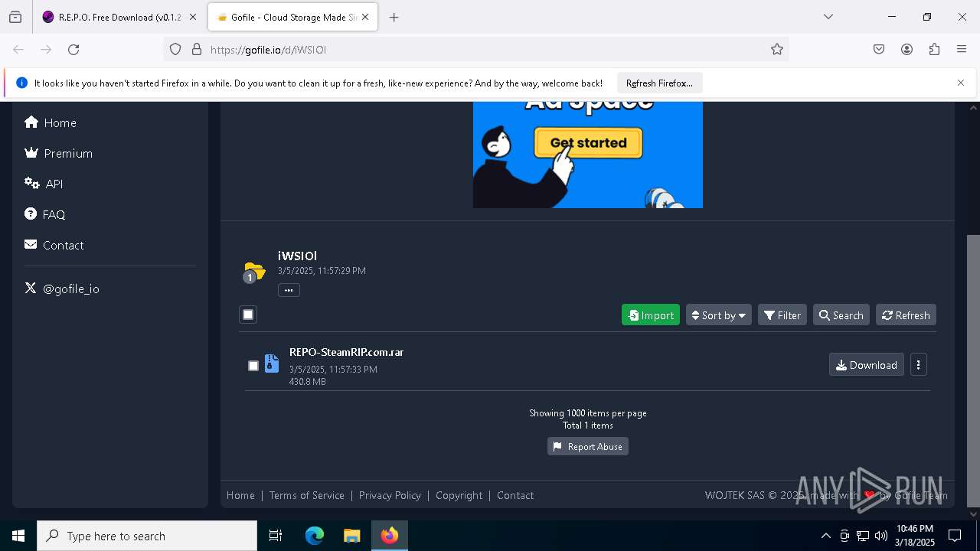
Task: Click the Search button in the file toolbar
Action: (x=841, y=315)
